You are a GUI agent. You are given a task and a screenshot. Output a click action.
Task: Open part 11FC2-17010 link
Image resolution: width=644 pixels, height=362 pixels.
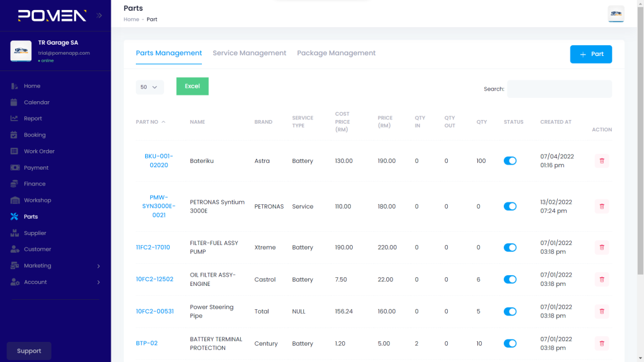pos(153,247)
